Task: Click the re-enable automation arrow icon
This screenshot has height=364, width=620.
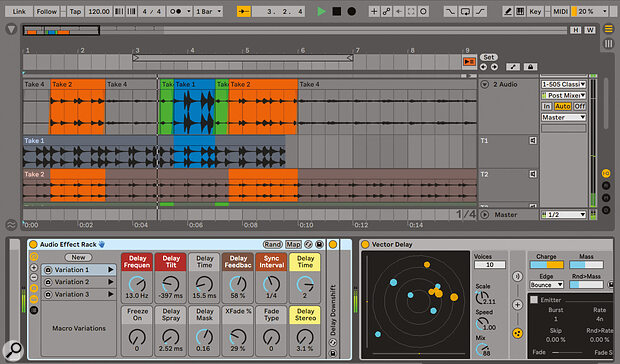Action: (399, 11)
